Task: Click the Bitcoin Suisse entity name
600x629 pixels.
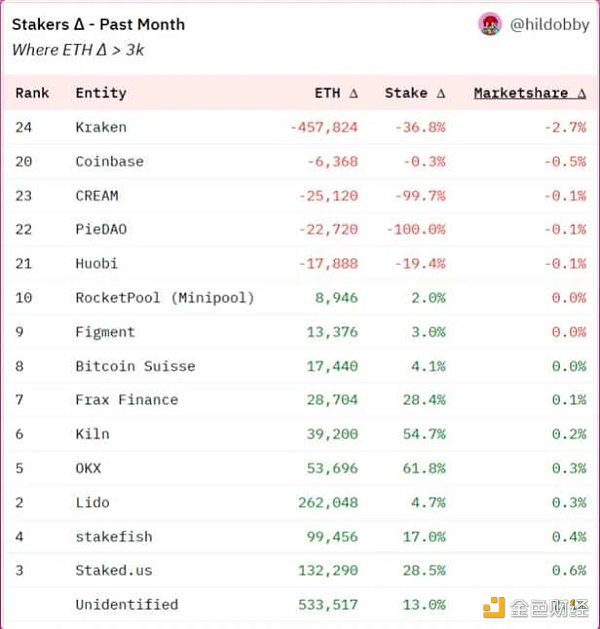Action: [135, 365]
